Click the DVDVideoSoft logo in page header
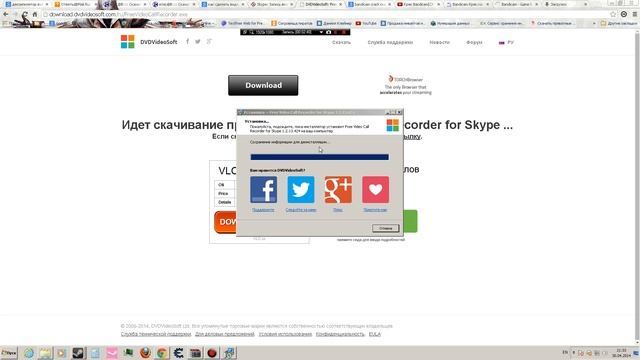 pos(149,42)
